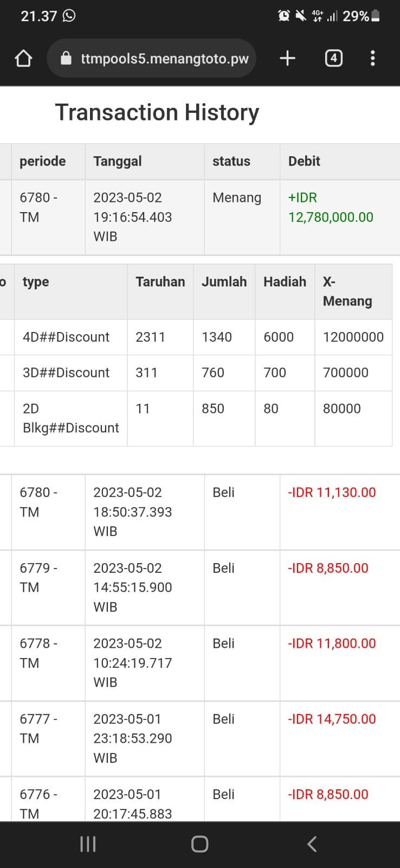Tap the browser home icon
This screenshot has height=868, width=400.
(x=23, y=58)
